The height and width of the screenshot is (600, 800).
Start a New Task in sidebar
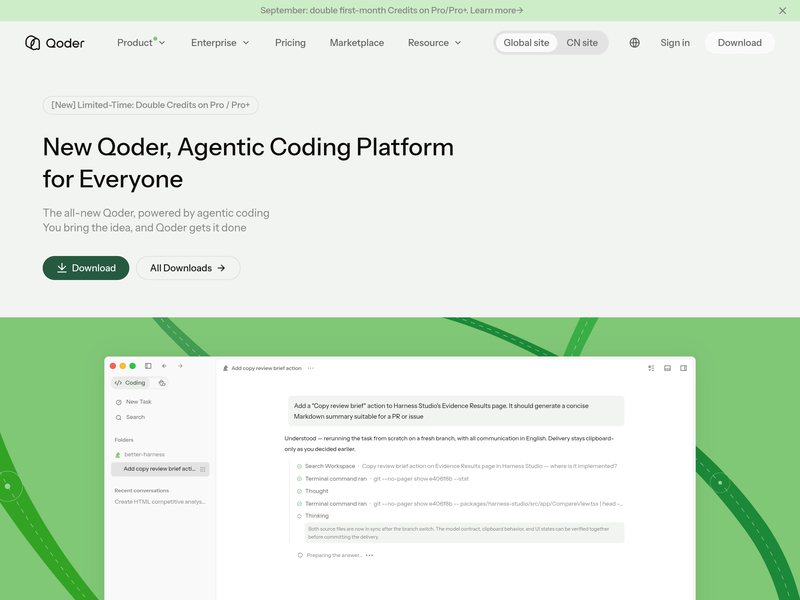click(134, 402)
